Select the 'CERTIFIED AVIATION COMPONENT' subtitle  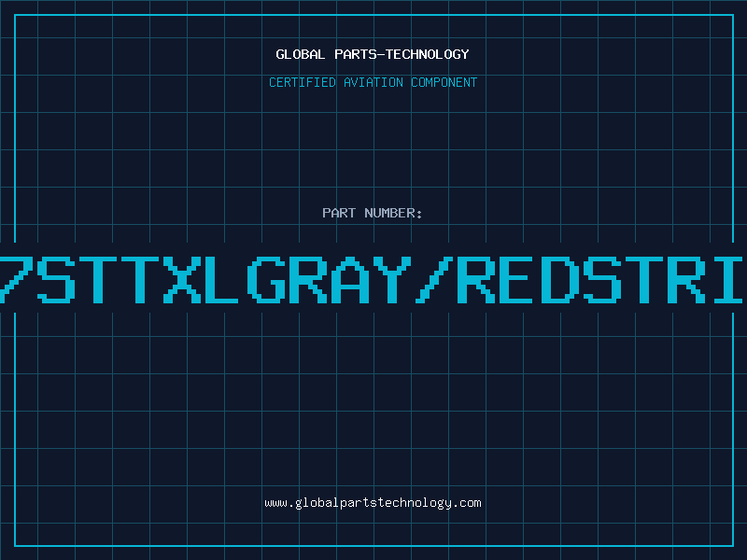coord(373,82)
